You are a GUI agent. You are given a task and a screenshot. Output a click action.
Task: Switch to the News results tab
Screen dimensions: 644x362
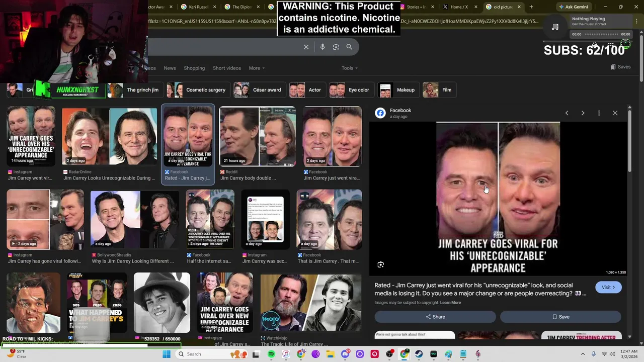[170, 68]
